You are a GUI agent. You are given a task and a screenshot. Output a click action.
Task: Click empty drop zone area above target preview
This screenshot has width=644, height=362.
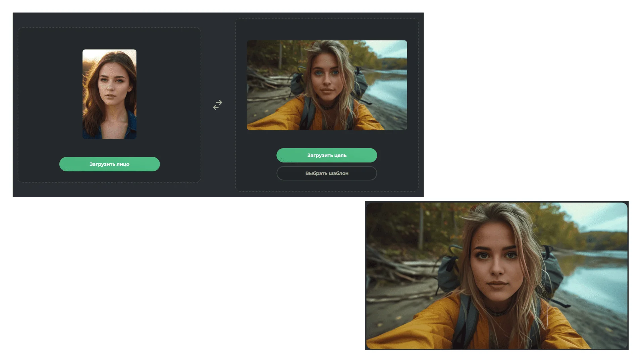tap(327, 29)
